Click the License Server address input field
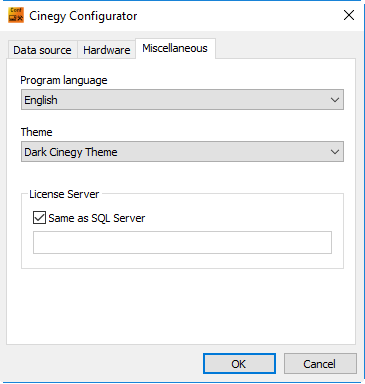The height and width of the screenshot is (384, 365). [182, 242]
